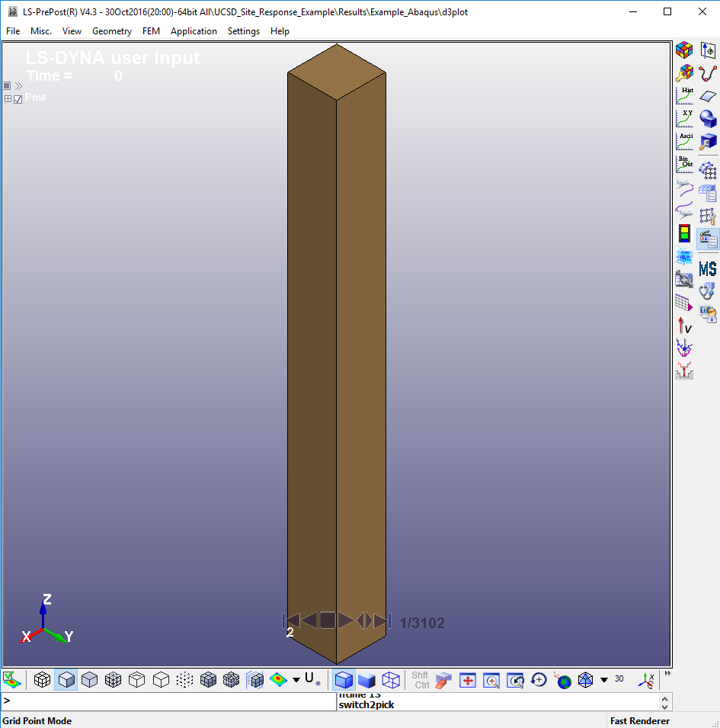Expand the floating panel double-chevron
This screenshot has height=728, width=720.
point(18,86)
